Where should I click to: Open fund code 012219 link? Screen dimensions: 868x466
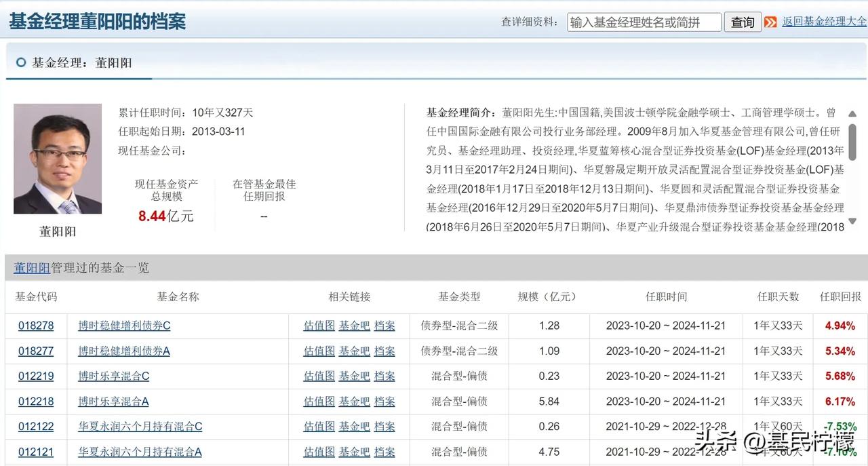36,376
